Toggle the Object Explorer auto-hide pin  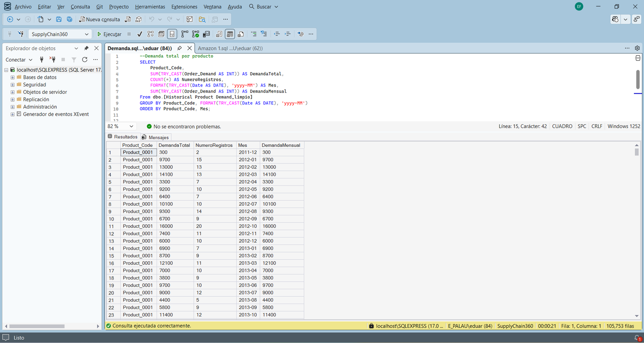[x=86, y=48]
